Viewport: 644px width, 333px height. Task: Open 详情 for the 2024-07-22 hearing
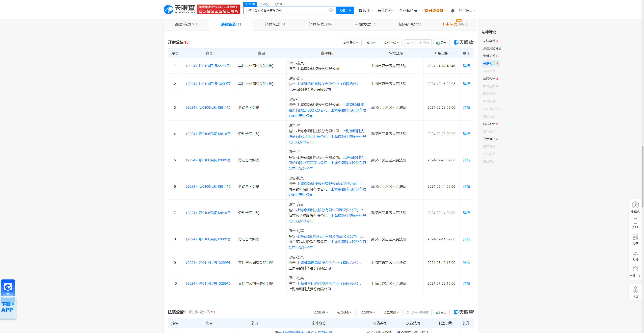coord(466,284)
